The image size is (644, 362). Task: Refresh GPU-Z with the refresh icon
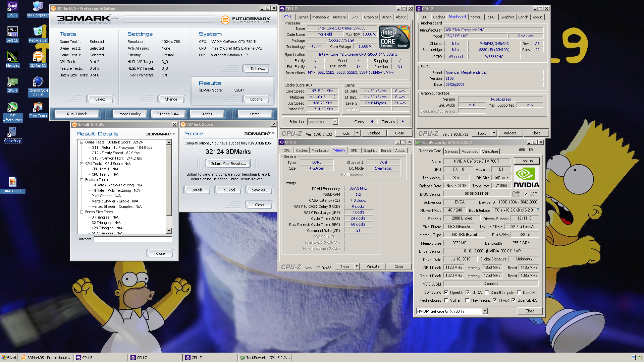coord(531,150)
